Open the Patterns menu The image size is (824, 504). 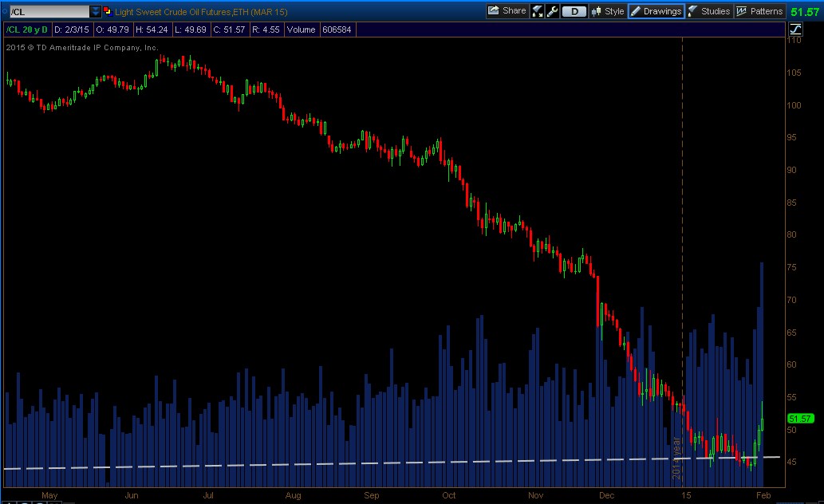point(759,11)
